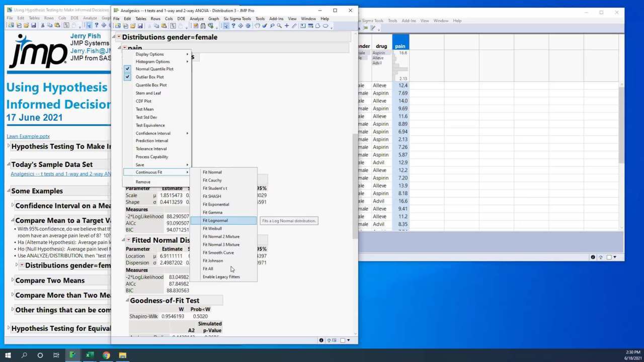Collapse the Goodness-of-Fit Test section
This screenshot has height=362, width=644.
click(127, 301)
